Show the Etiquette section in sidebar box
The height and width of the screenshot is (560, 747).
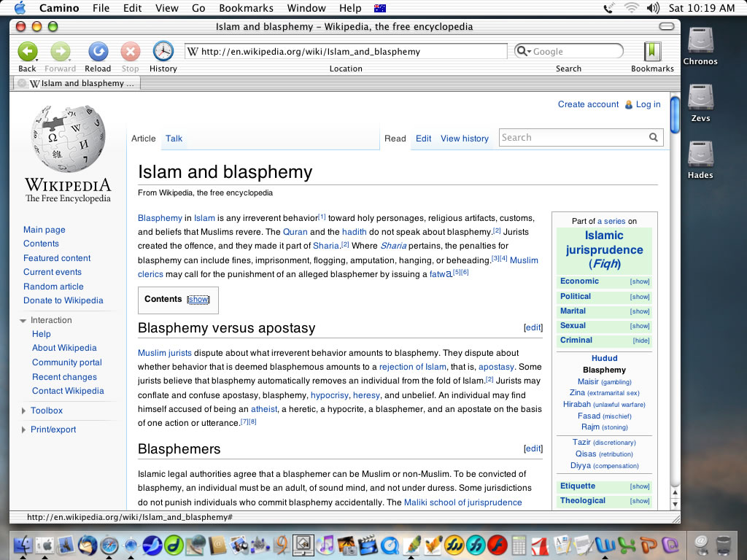coord(639,486)
